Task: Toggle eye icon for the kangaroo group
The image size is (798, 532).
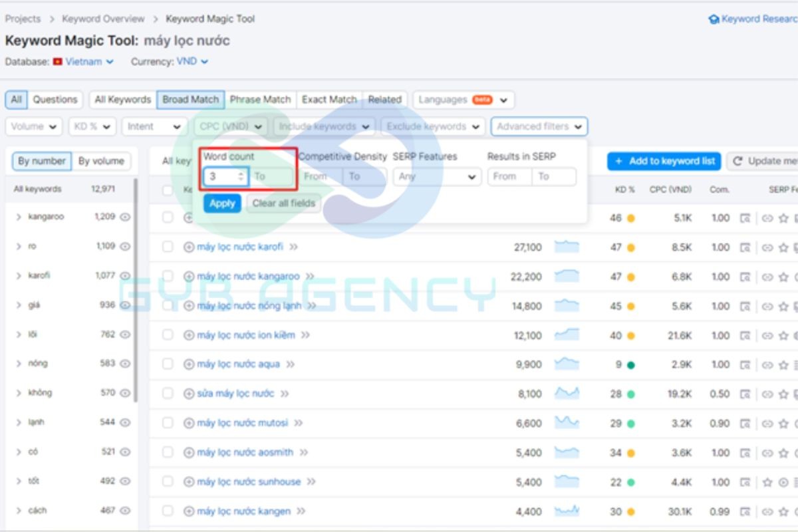Action: pyautogui.click(x=125, y=217)
